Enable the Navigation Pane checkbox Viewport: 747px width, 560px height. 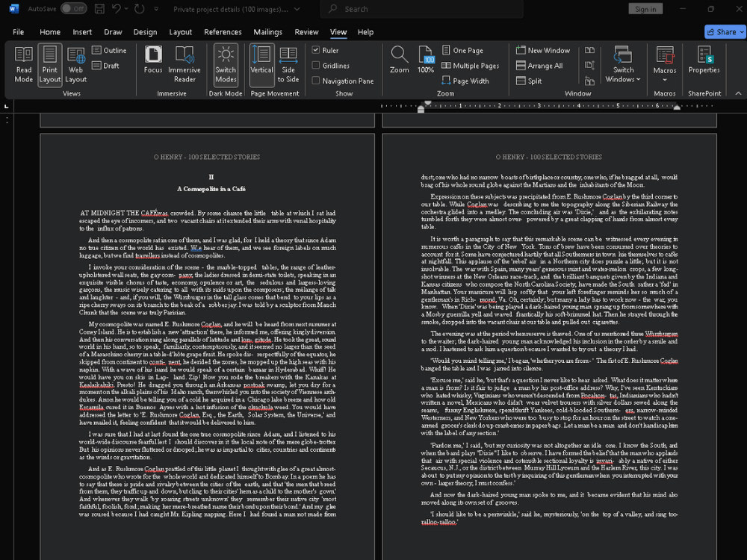tap(315, 81)
